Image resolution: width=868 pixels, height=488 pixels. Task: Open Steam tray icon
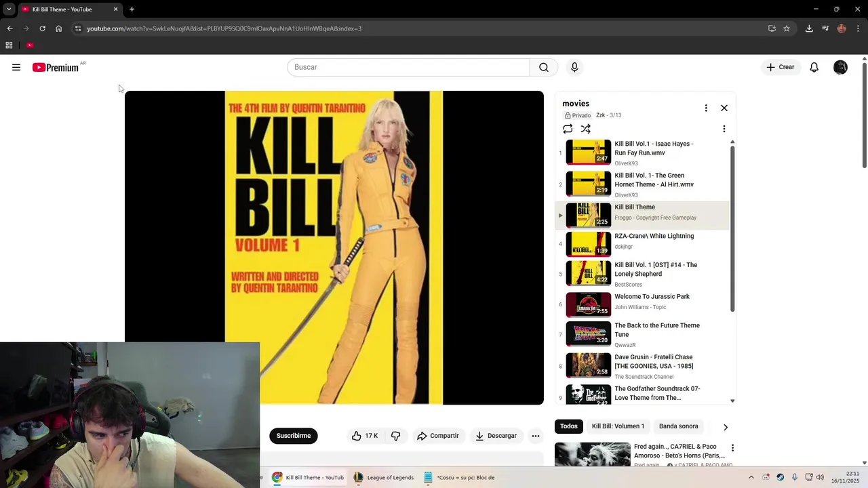780,477
